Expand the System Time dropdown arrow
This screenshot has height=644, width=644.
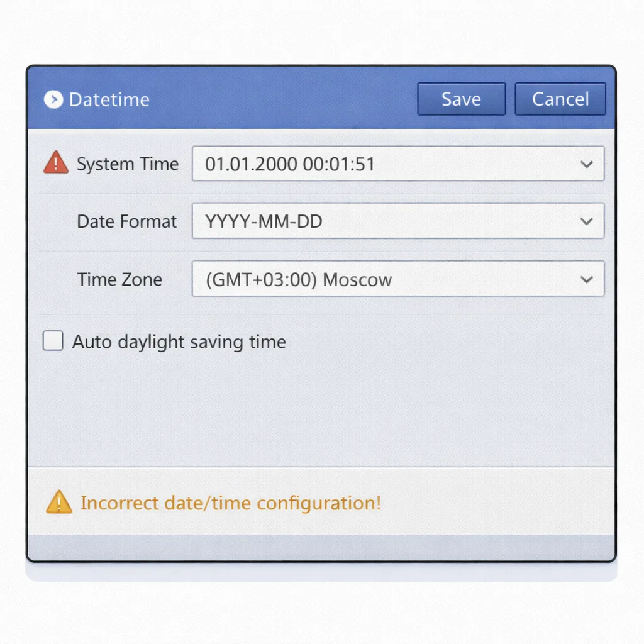587,164
